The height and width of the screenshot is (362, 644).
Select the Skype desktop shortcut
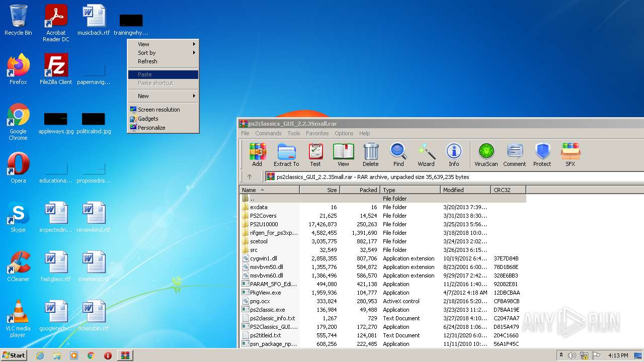pos(18,217)
